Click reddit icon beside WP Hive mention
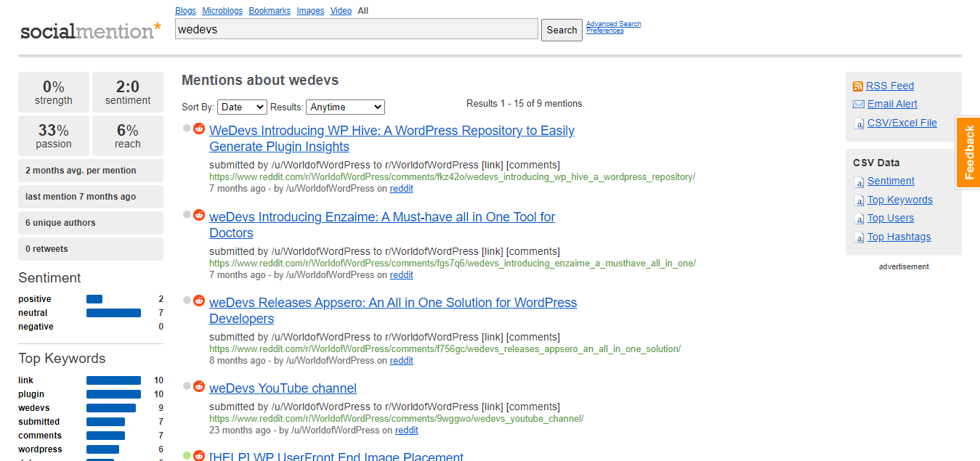 tap(199, 128)
